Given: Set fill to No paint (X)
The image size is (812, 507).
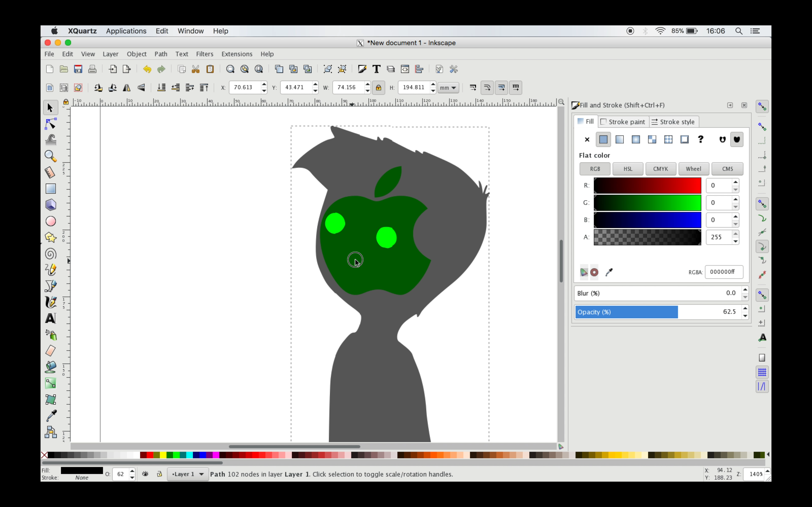Looking at the screenshot, I should tap(587, 139).
